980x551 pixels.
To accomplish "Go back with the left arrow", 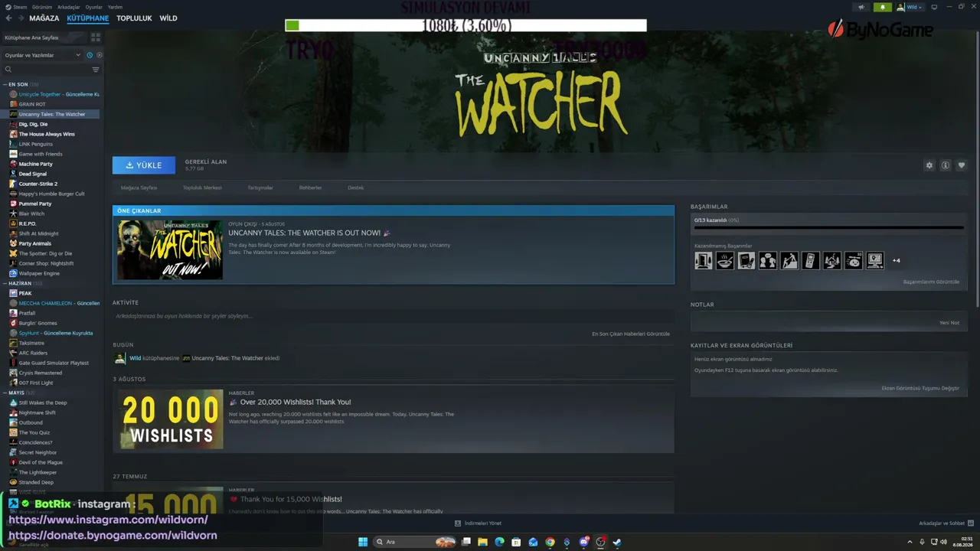I will click(9, 18).
